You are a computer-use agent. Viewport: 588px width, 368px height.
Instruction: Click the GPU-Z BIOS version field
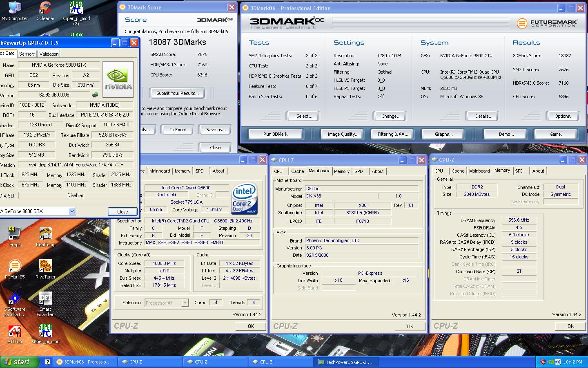(54, 95)
